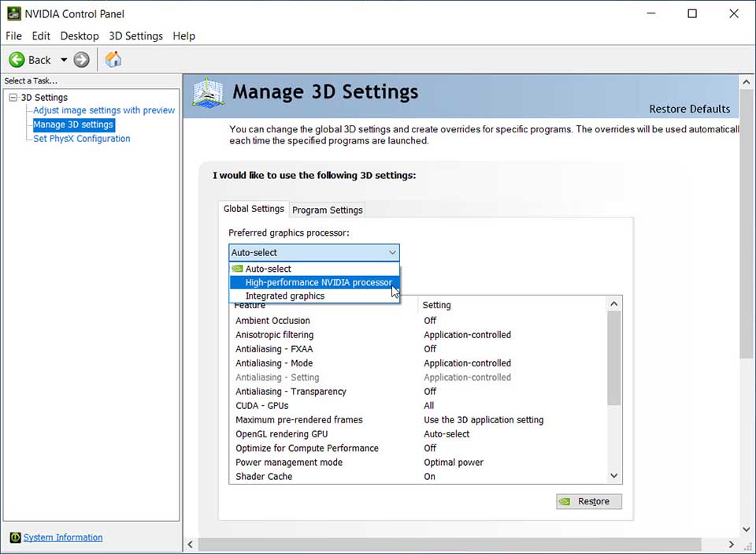Click the Use the 3D application setting value

tap(484, 420)
